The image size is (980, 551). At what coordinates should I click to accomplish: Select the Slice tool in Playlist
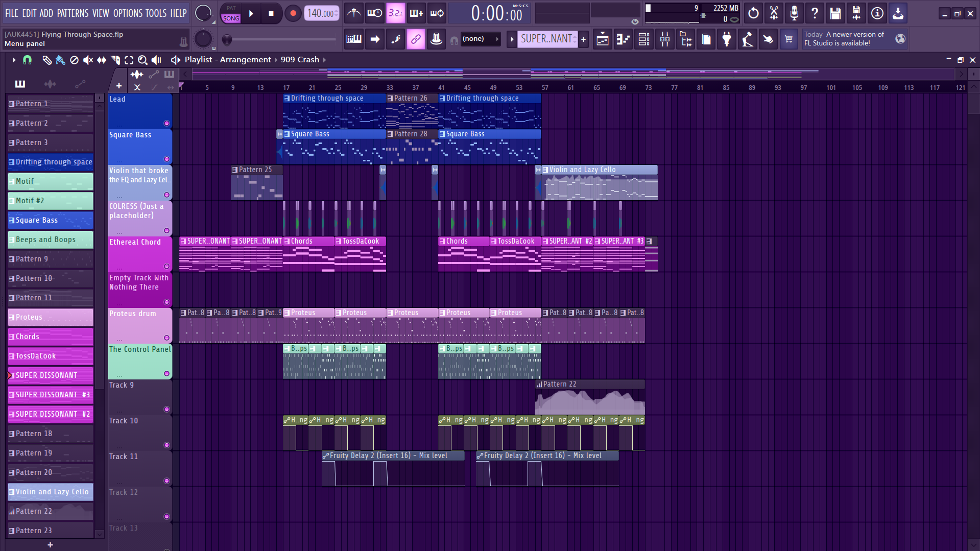tap(115, 60)
